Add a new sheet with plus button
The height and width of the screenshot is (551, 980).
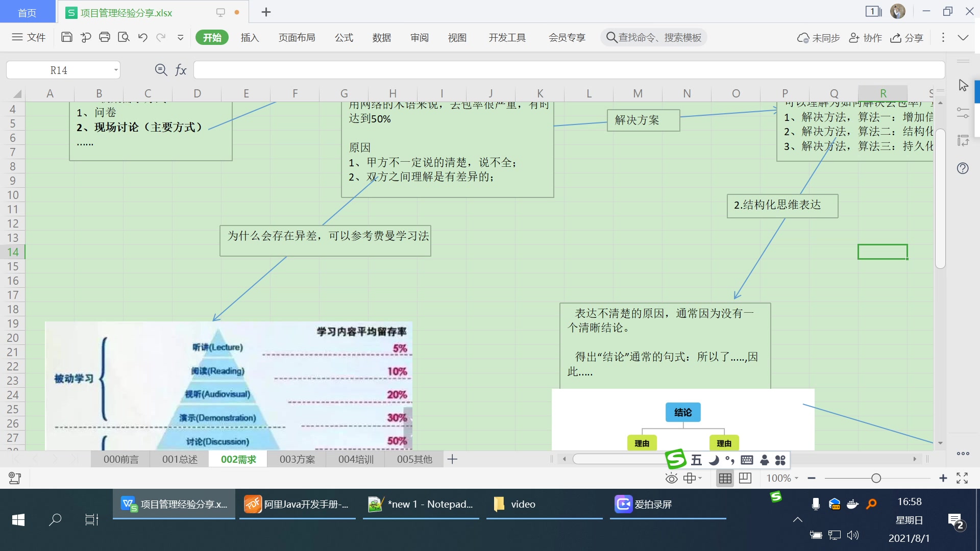pyautogui.click(x=452, y=459)
